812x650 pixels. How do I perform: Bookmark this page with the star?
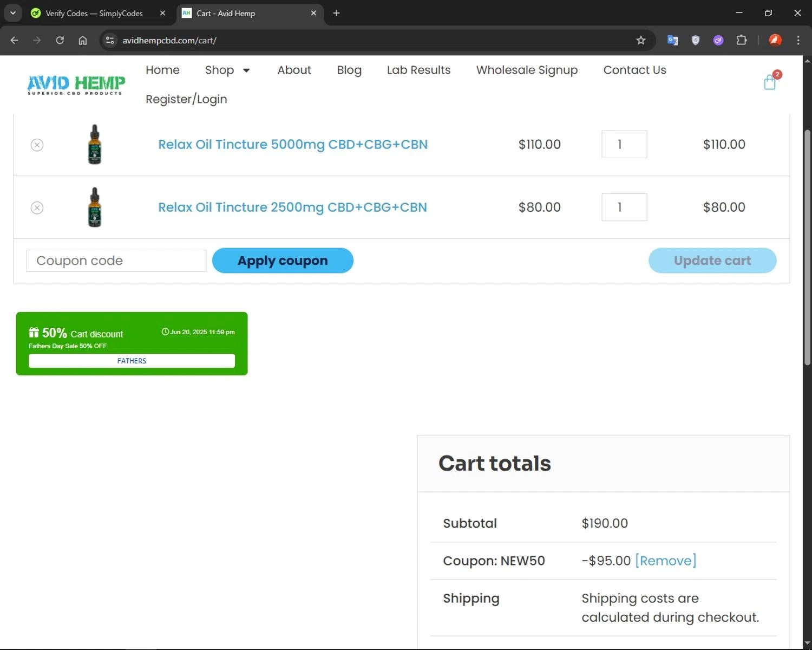pos(641,40)
